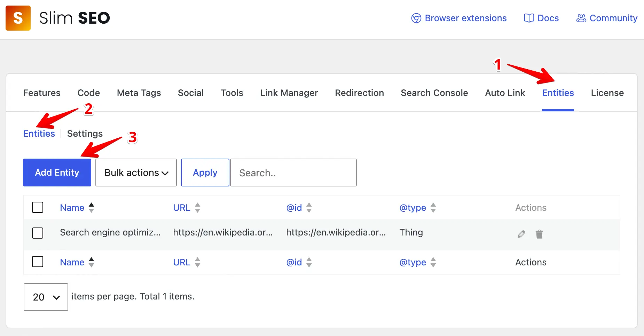Check the Search engine optimization row checkbox
The height and width of the screenshot is (336, 644).
tap(38, 233)
